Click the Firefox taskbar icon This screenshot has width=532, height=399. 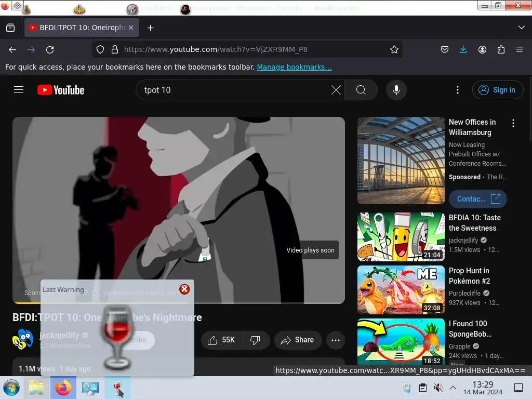coord(63,388)
